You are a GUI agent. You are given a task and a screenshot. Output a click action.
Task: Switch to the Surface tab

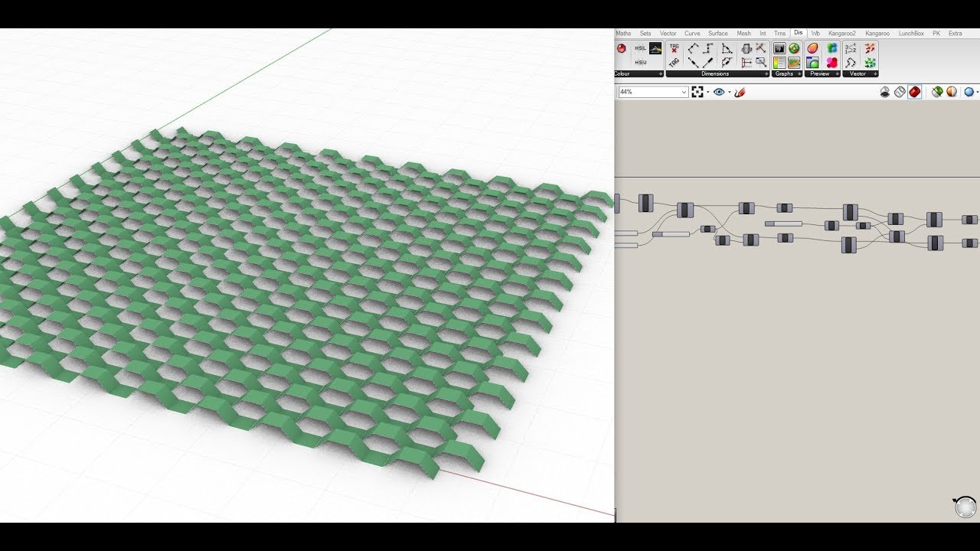pyautogui.click(x=718, y=34)
